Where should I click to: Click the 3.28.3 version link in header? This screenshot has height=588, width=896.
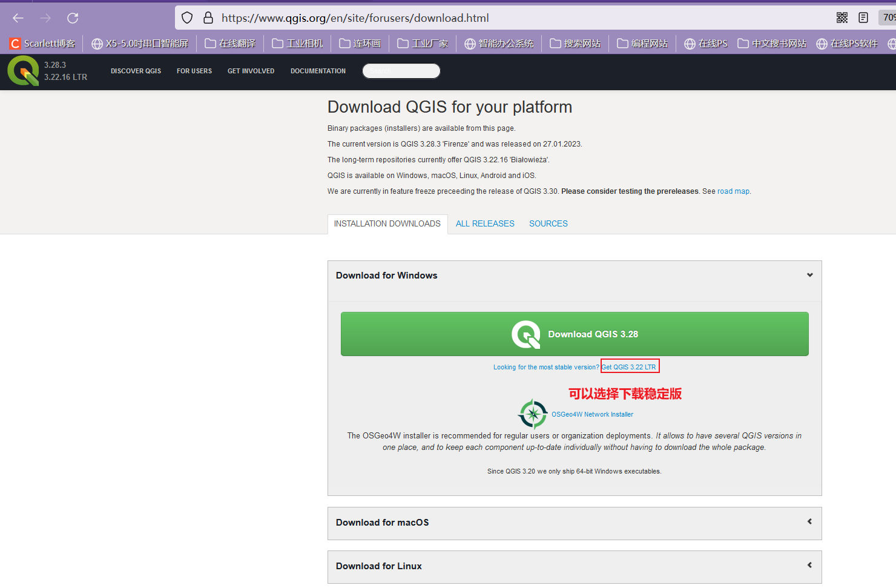(55, 65)
